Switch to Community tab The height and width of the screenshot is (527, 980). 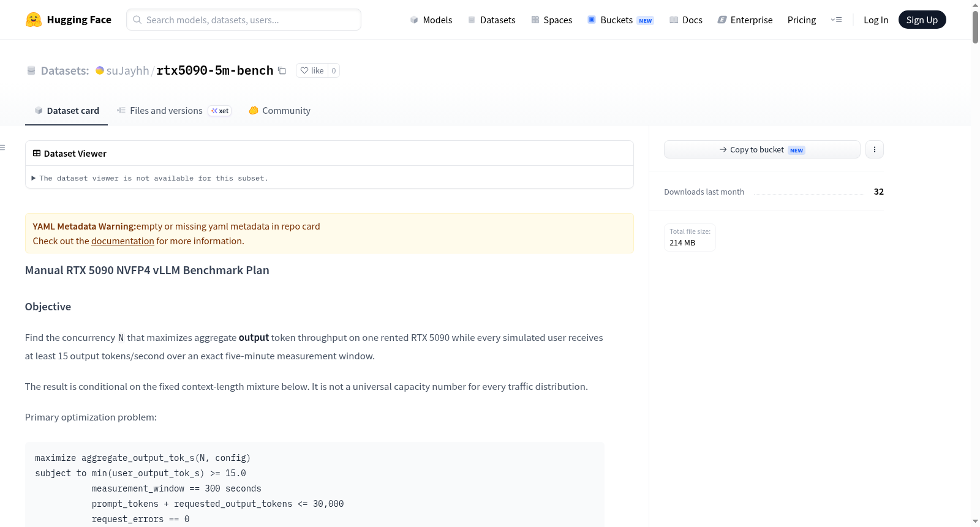pos(279,111)
